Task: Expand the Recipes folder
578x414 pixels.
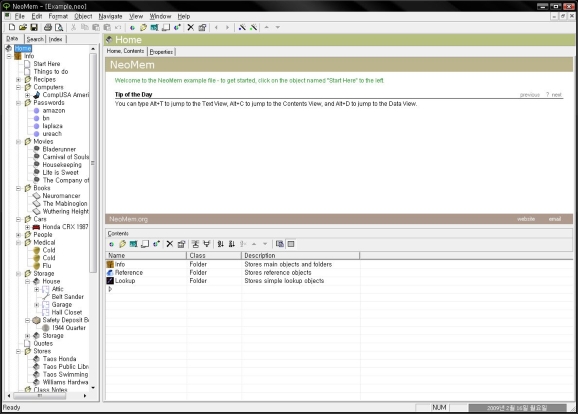Action: (x=18, y=79)
